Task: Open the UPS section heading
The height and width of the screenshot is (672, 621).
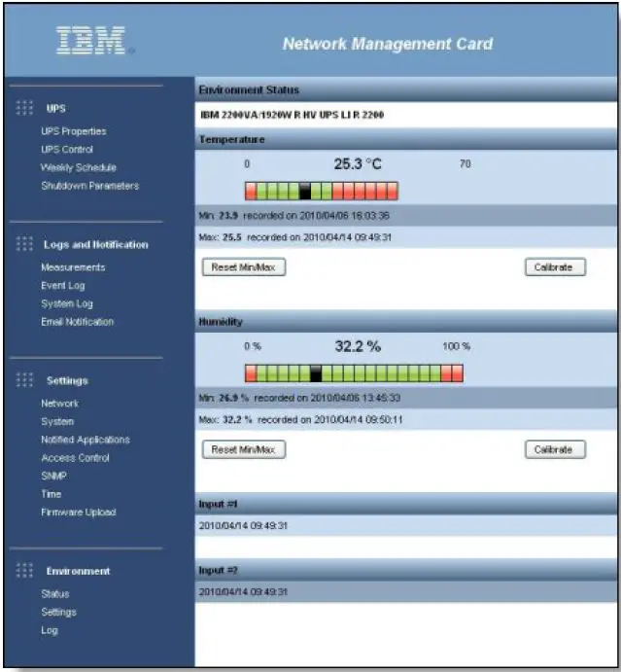Action: click(x=56, y=108)
